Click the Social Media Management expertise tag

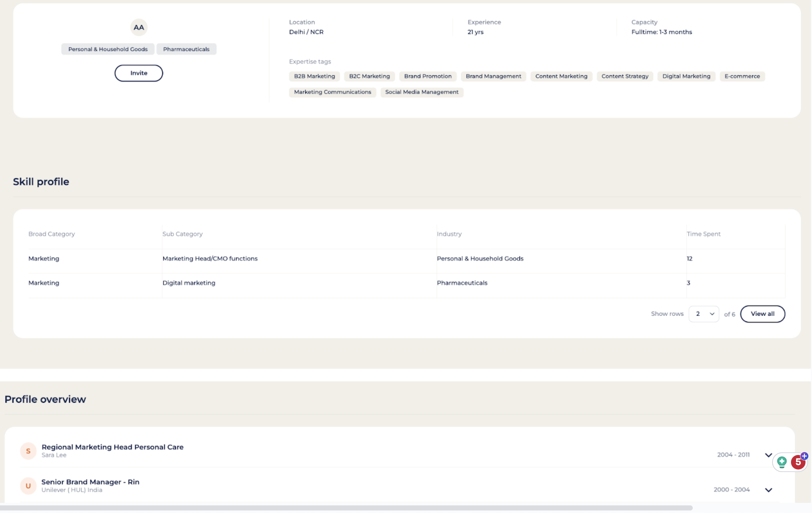[422, 91]
